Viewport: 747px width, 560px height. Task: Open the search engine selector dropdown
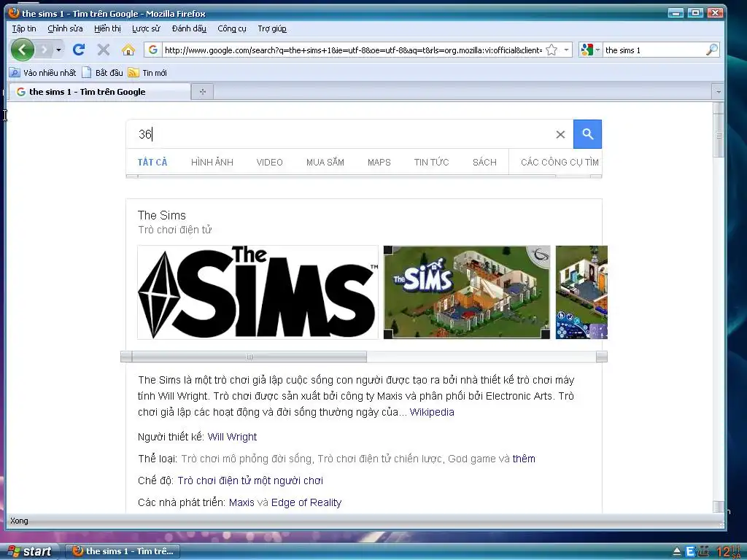[x=590, y=50]
